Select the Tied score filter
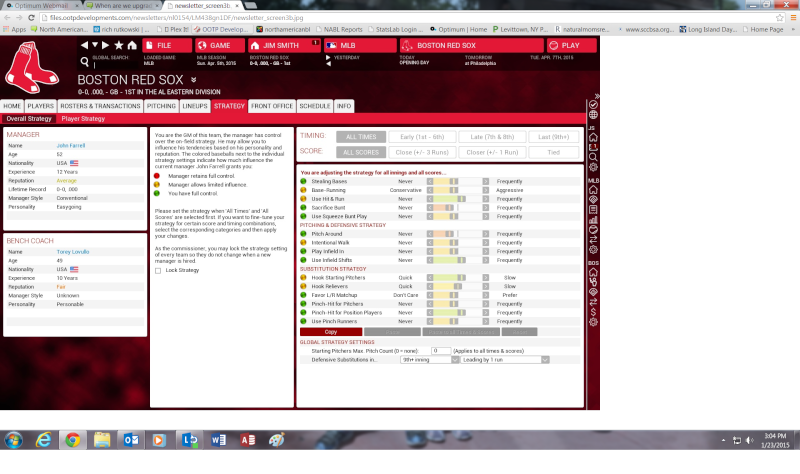The image size is (800, 474). click(x=554, y=152)
